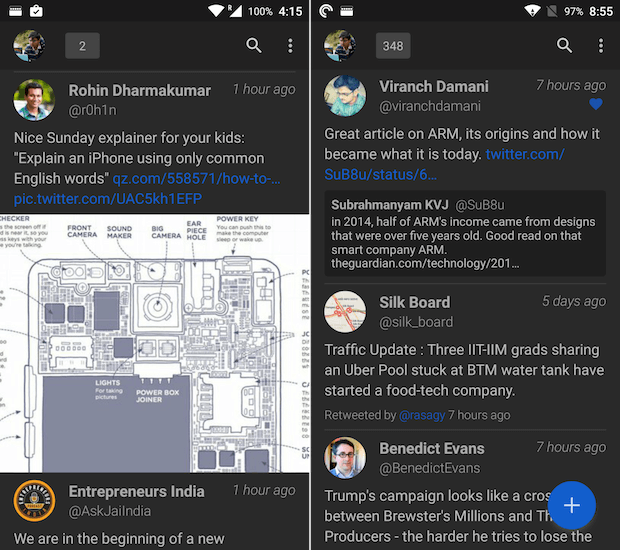620x550 pixels.
Task: Open the quoted tweet by Subrahmanyam KVJ
Action: pos(465,234)
